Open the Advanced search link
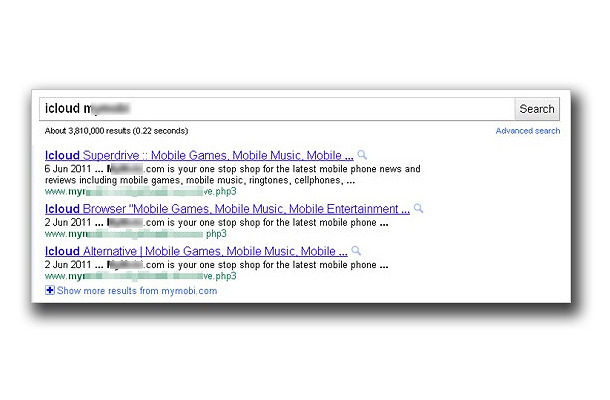 point(528,131)
